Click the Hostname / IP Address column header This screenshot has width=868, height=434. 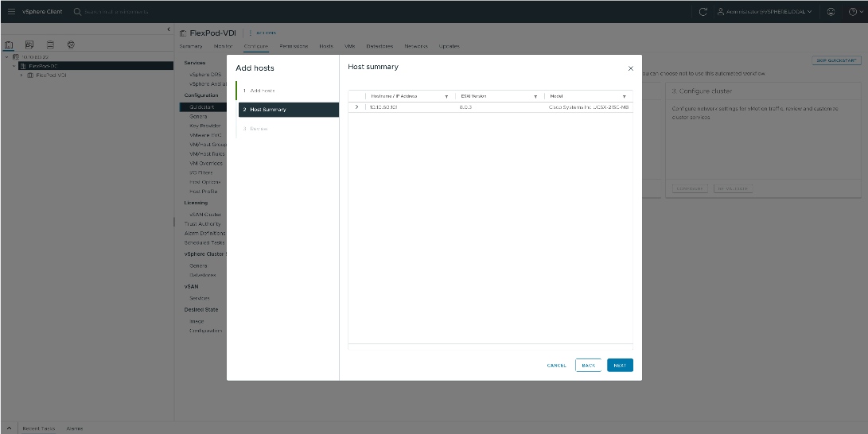[x=394, y=96]
